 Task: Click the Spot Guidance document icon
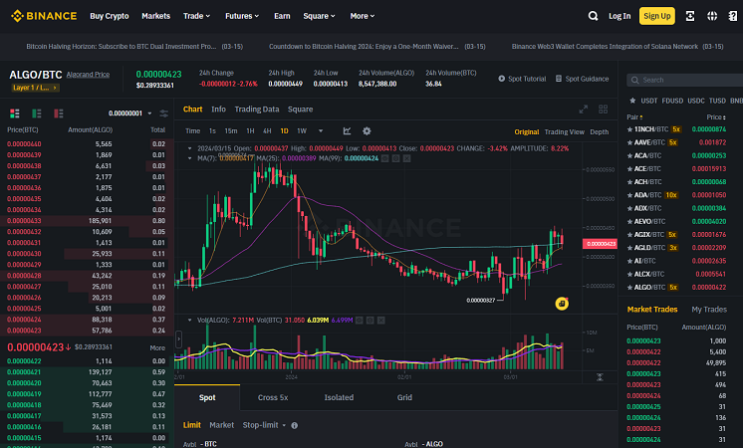coord(559,79)
